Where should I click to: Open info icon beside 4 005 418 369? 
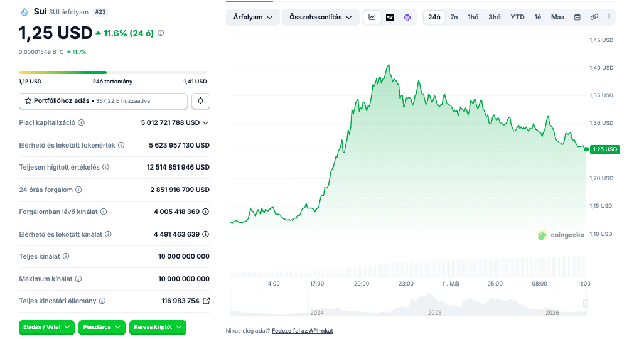coord(206,212)
